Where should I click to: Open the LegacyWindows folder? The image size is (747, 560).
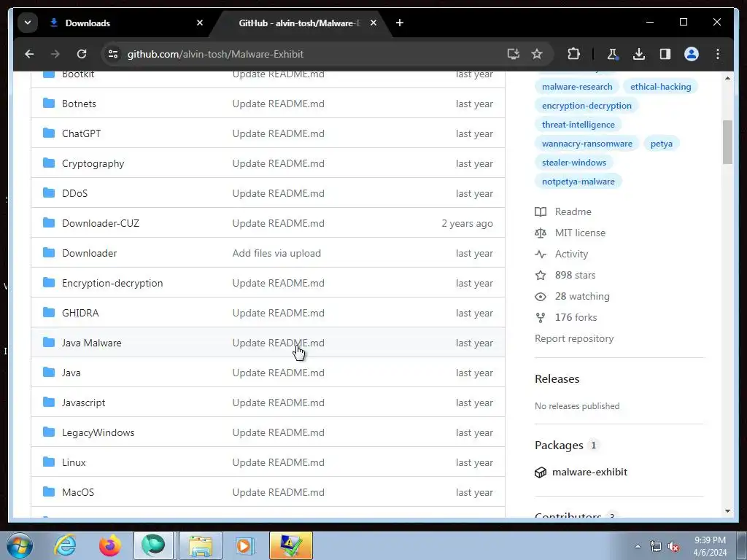[98, 433]
